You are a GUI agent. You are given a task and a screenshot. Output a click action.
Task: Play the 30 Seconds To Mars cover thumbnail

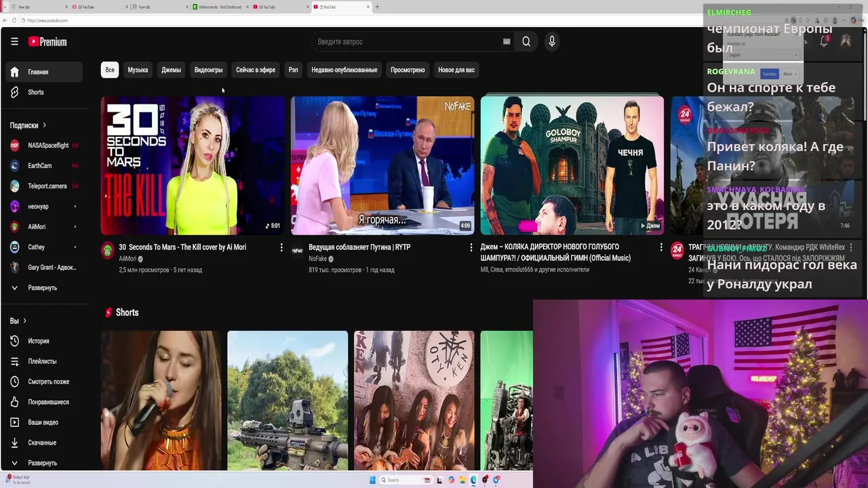click(193, 165)
